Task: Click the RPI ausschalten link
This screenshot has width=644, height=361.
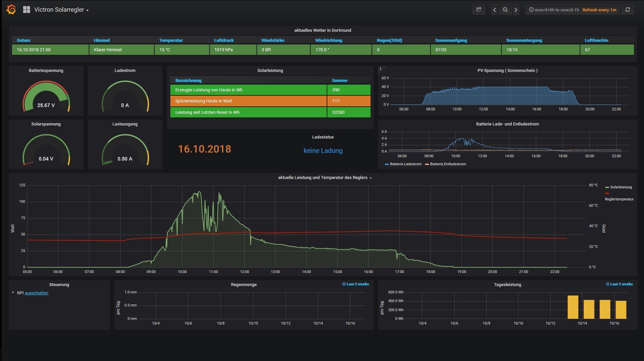Action: 36,293
